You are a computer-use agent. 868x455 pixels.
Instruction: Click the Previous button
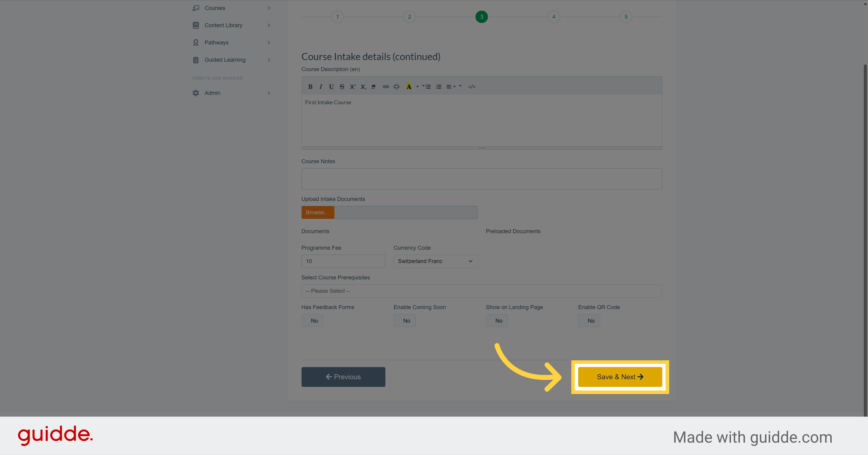click(343, 377)
